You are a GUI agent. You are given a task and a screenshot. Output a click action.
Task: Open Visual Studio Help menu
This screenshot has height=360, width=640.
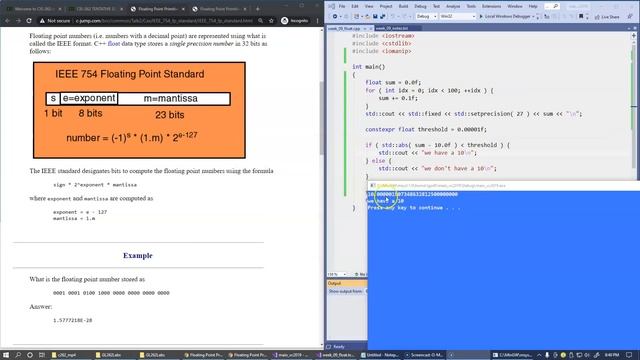[533, 6]
